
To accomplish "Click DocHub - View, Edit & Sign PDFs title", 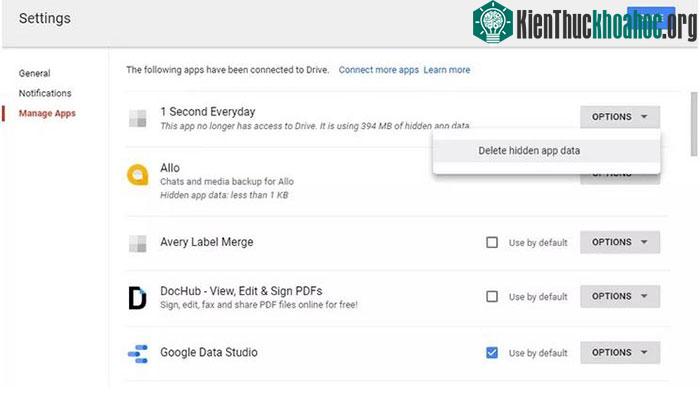I will click(x=241, y=291).
